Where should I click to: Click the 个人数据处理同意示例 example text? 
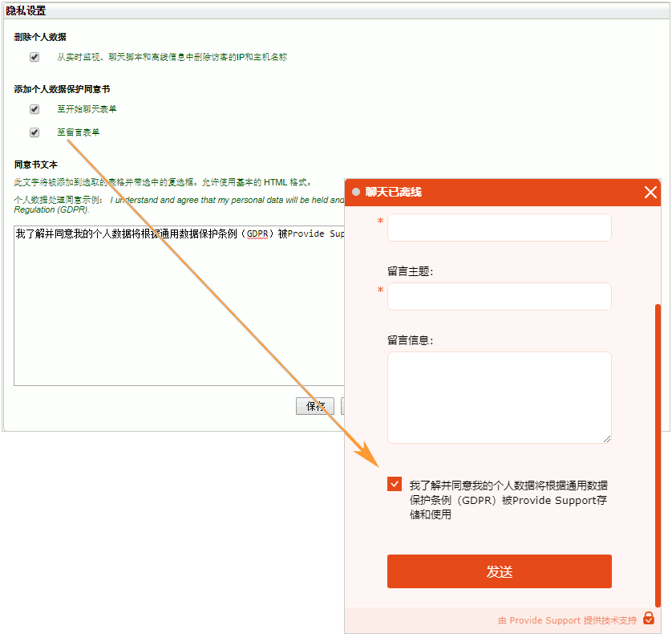tap(179, 205)
